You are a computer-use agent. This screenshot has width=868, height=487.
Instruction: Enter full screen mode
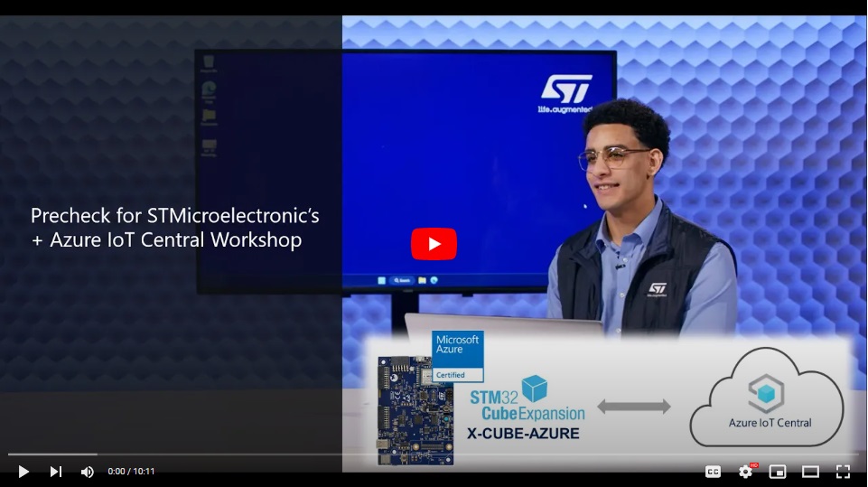click(843, 472)
